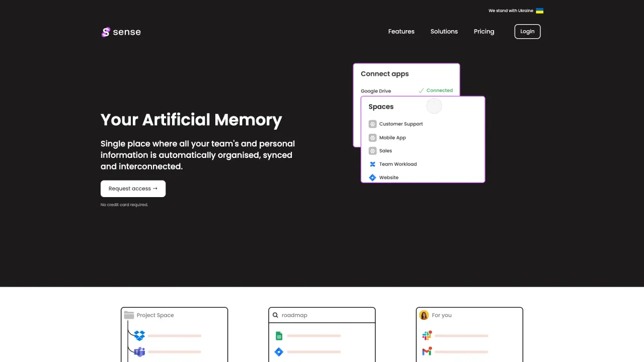Click the "Your Artificial Memory" headline
The width and height of the screenshot is (644, 362).
pos(191,120)
